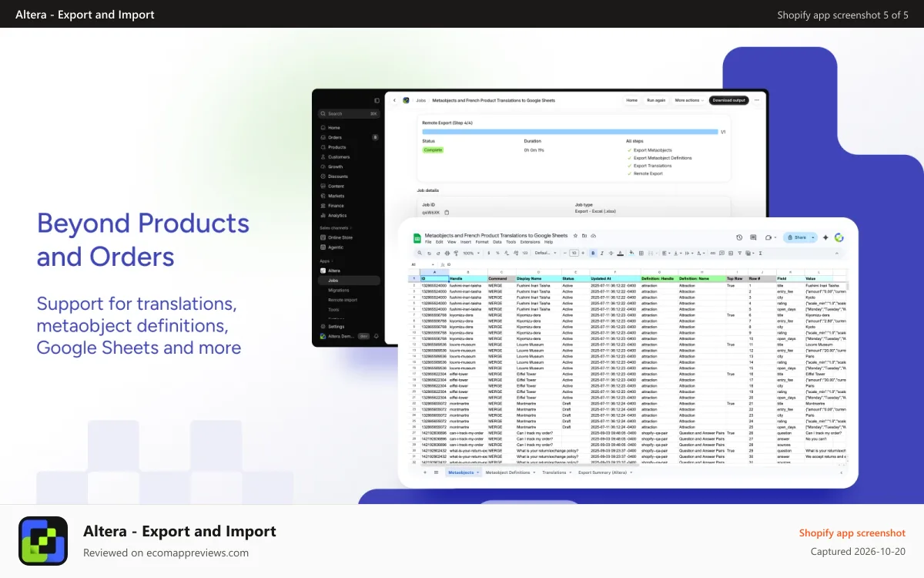Open version history clock icon in Sheets
This screenshot has height=578, width=924.
tap(739, 237)
